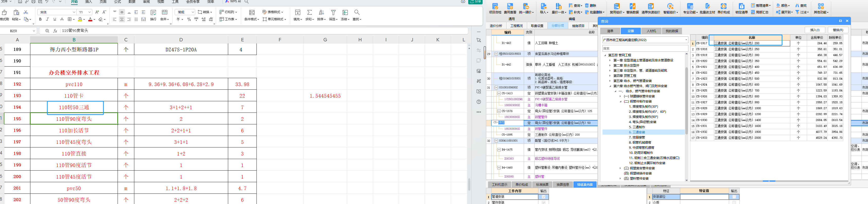
Task: Click horizontal center align icon in WPS
Action: (122, 20)
